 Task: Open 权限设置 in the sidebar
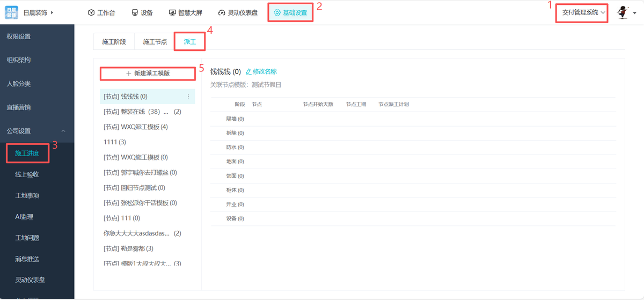pyautogui.click(x=18, y=36)
